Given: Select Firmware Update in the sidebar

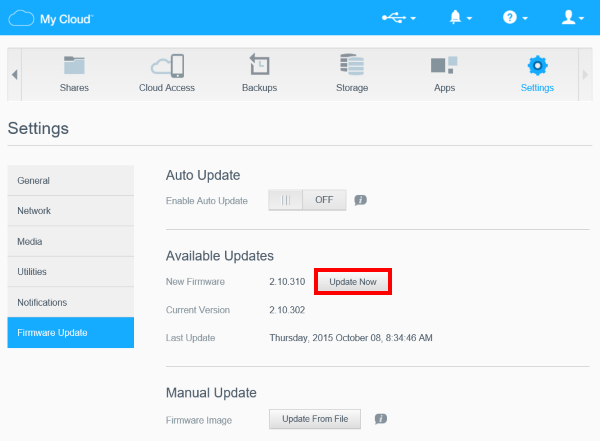Looking at the screenshot, I should tap(71, 332).
